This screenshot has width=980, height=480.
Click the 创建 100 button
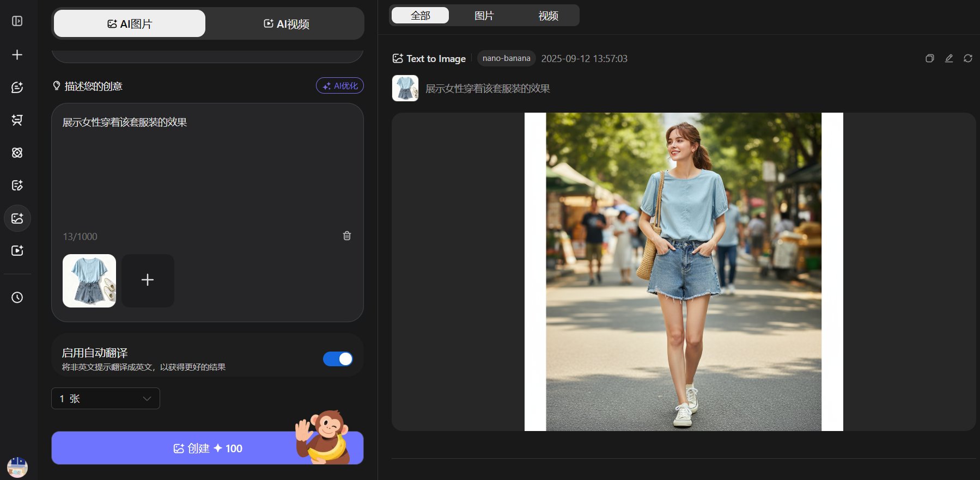coord(208,448)
